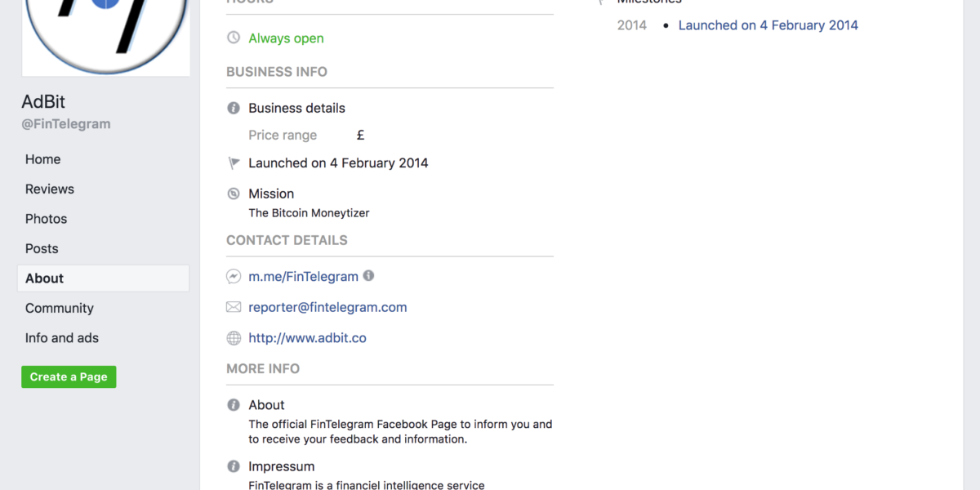Open Community in the left navigation
This screenshot has height=490, width=980.
point(60,308)
